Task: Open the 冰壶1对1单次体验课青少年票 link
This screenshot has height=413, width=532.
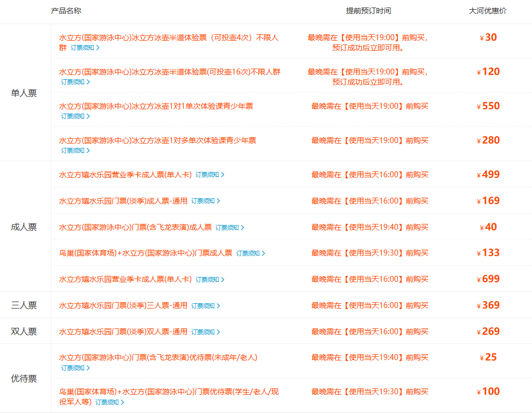Action: coord(156,106)
